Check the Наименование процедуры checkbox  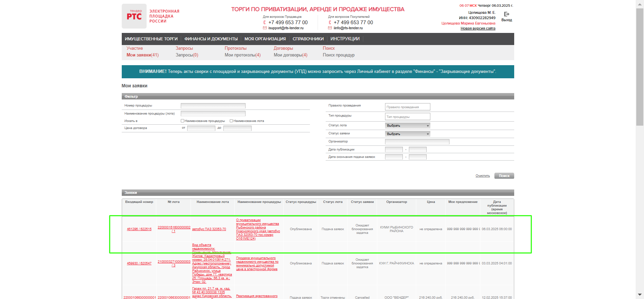tap(182, 121)
